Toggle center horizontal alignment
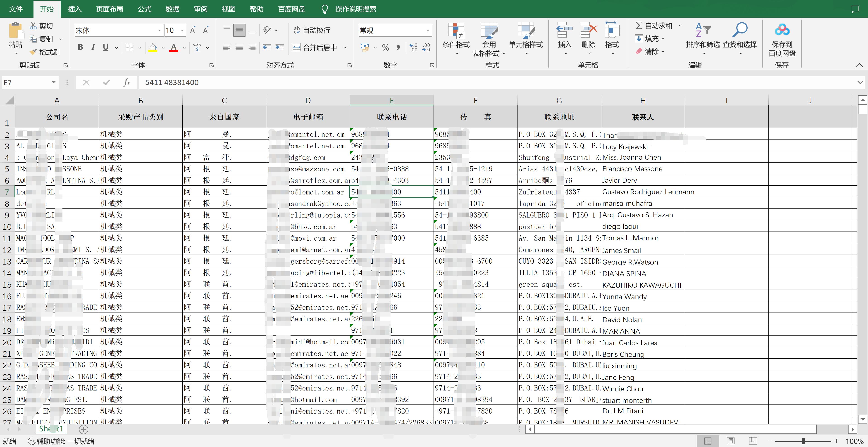868x447 pixels. [239, 47]
